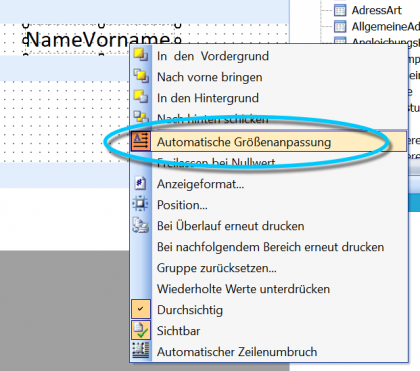Click 'Position...' menu entry text
The width and height of the screenshot is (420, 371).
(182, 205)
